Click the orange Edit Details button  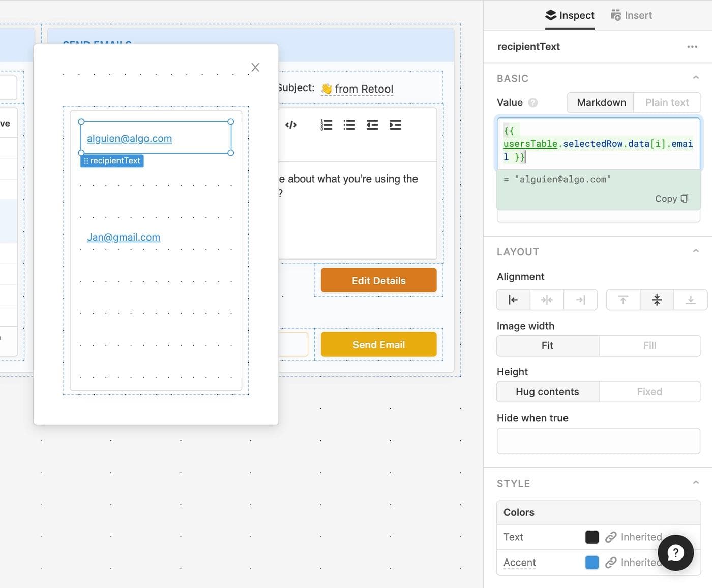(x=378, y=280)
